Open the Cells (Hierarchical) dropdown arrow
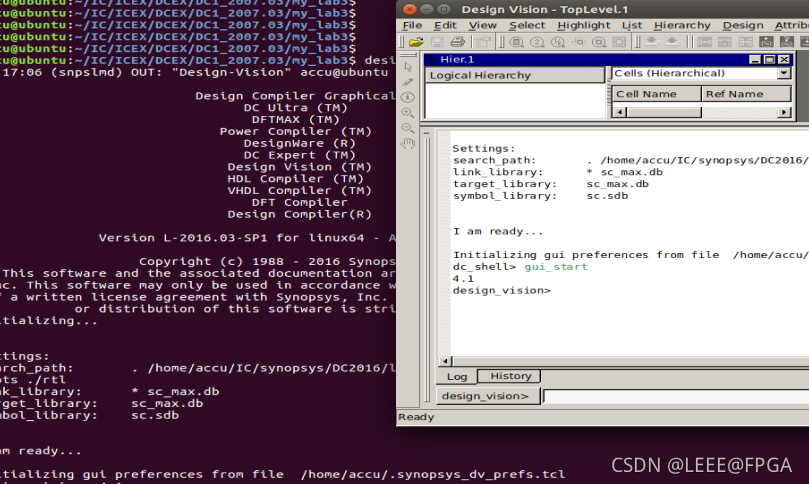This screenshot has height=484, width=809. pos(784,73)
